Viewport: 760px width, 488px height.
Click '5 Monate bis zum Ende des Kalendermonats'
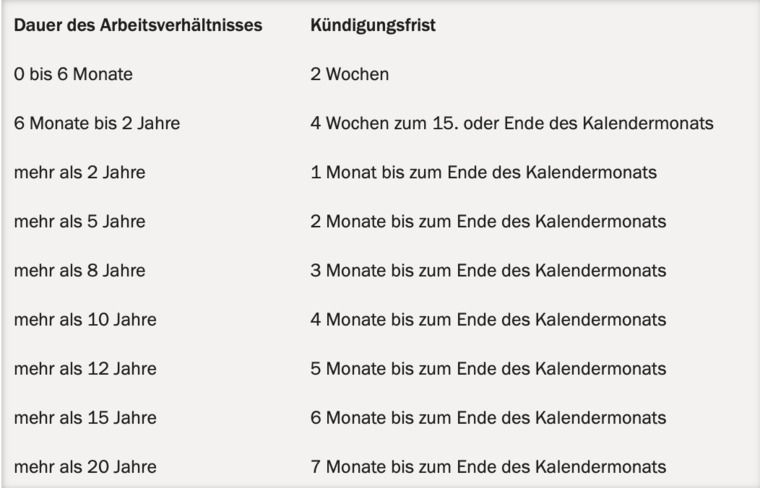point(488,369)
